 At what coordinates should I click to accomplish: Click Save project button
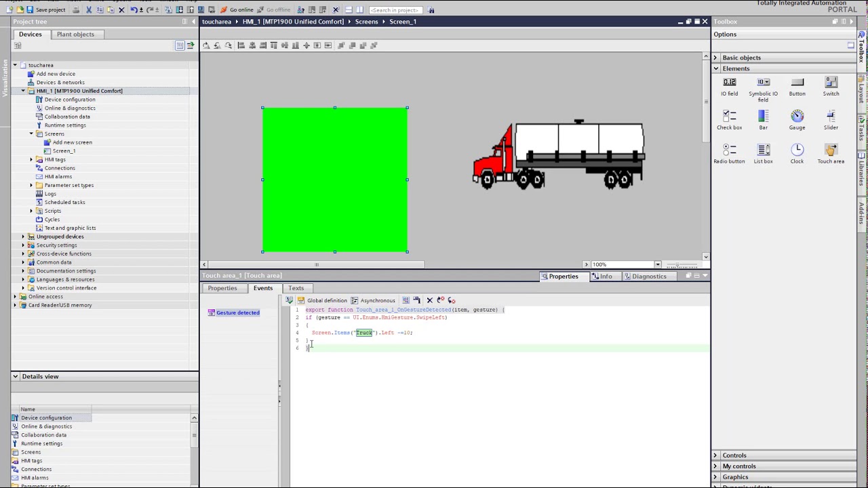tap(46, 10)
